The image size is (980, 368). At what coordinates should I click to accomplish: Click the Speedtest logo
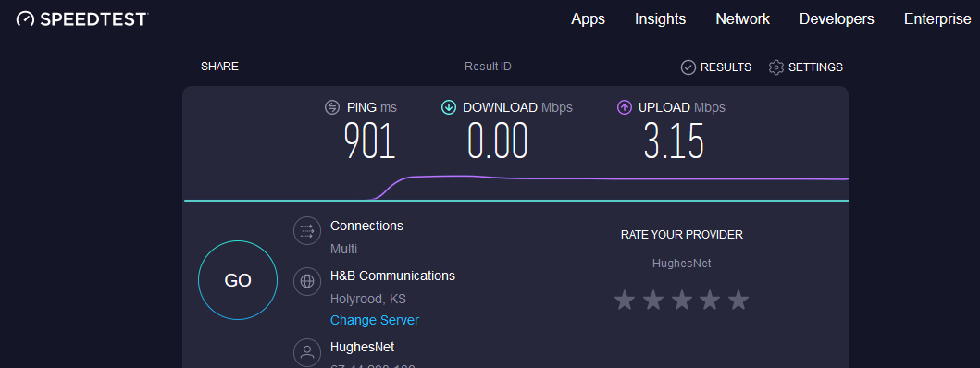coord(81,19)
